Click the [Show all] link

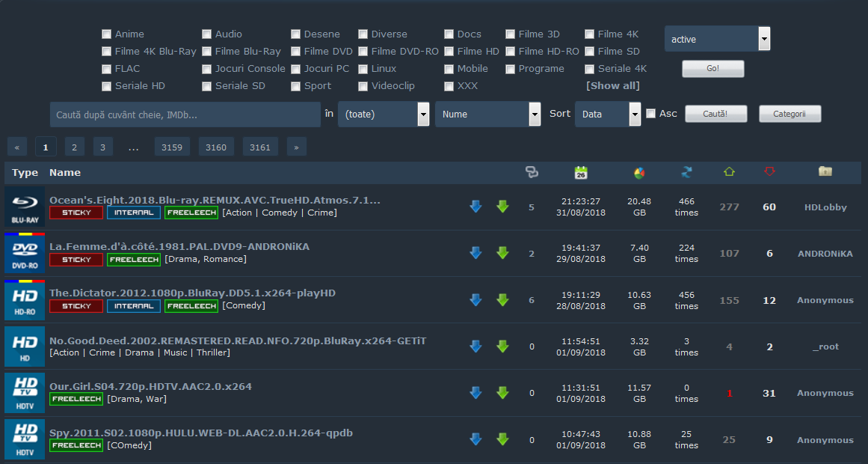click(x=613, y=86)
